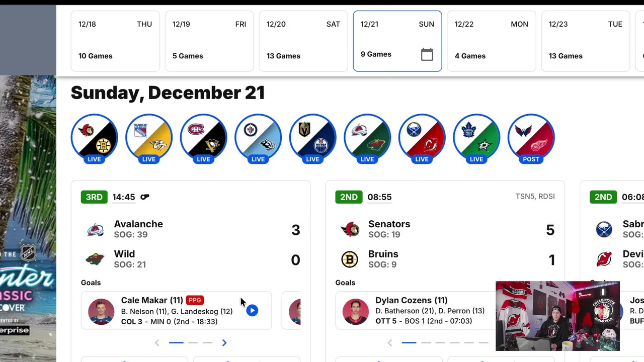Play the Cale Makar goal video
This screenshot has width=644, height=362.
[252, 311]
